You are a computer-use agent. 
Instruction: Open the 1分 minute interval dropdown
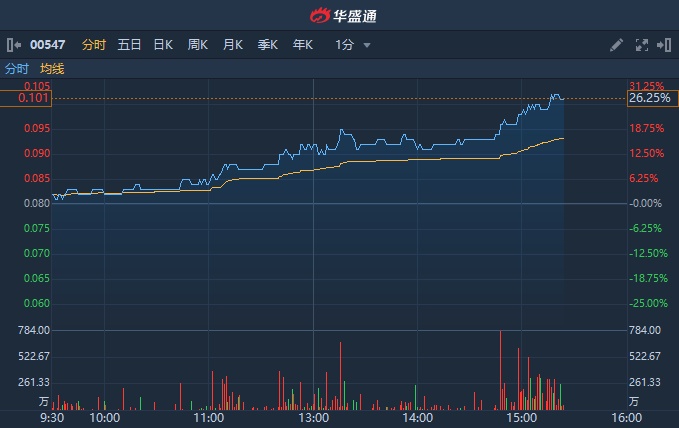point(353,45)
